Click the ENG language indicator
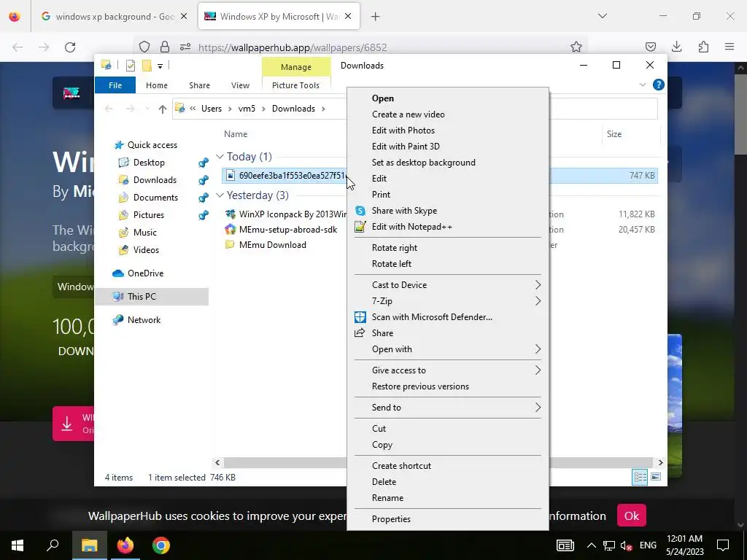The height and width of the screenshot is (560, 747). (648, 545)
